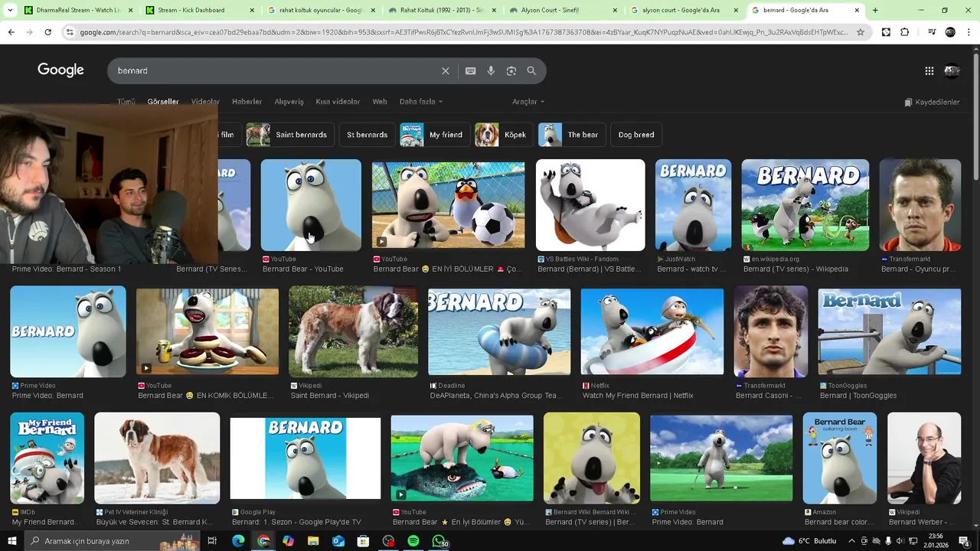
Task: Open the tab search dropdown arrow
Action: pyautogui.click(x=10, y=10)
